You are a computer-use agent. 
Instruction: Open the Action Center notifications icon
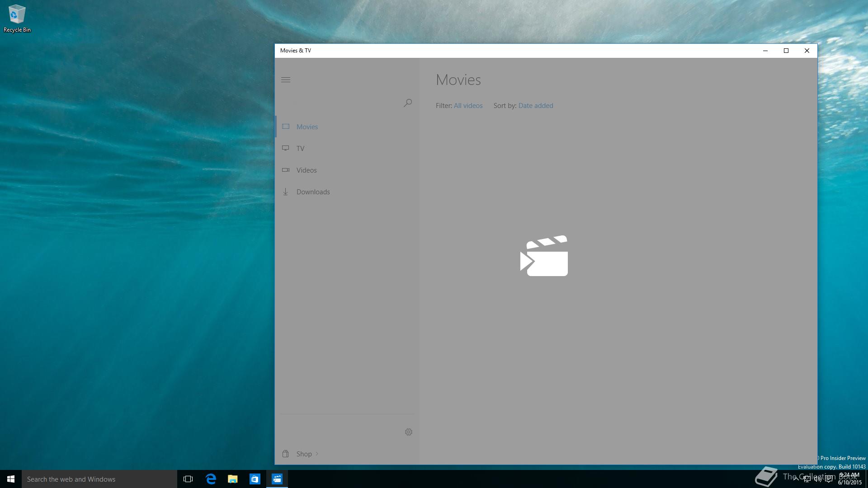(829, 479)
